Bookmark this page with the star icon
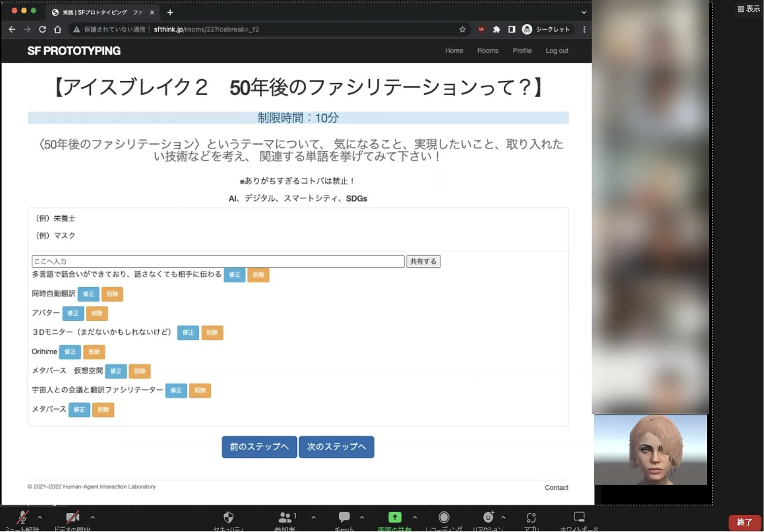Image resolution: width=764 pixels, height=532 pixels. (x=462, y=30)
